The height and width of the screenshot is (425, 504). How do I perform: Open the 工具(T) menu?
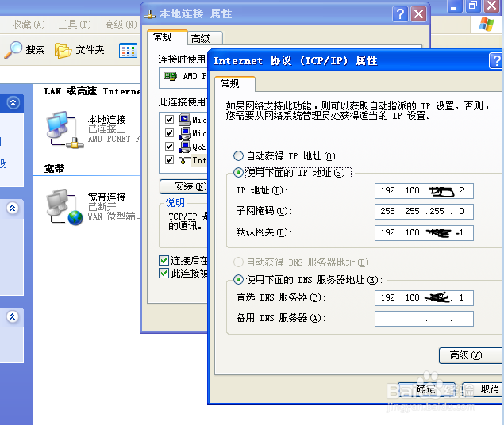75,25
